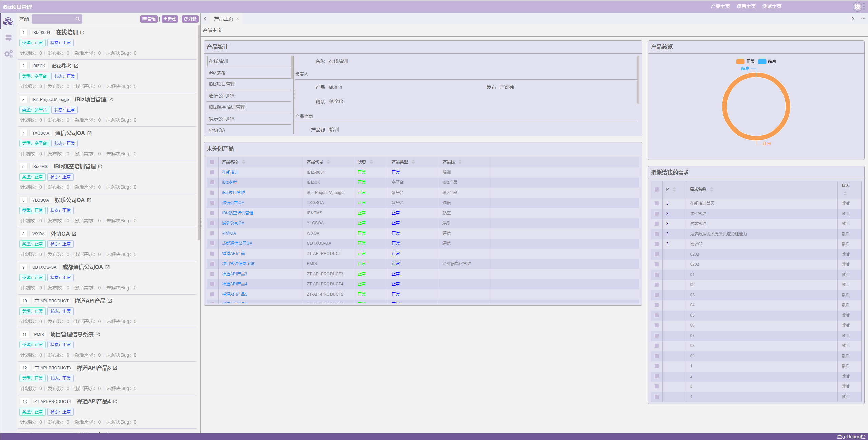
Task: Select iBiz参考 in 产品统计 list
Action: pos(249,73)
